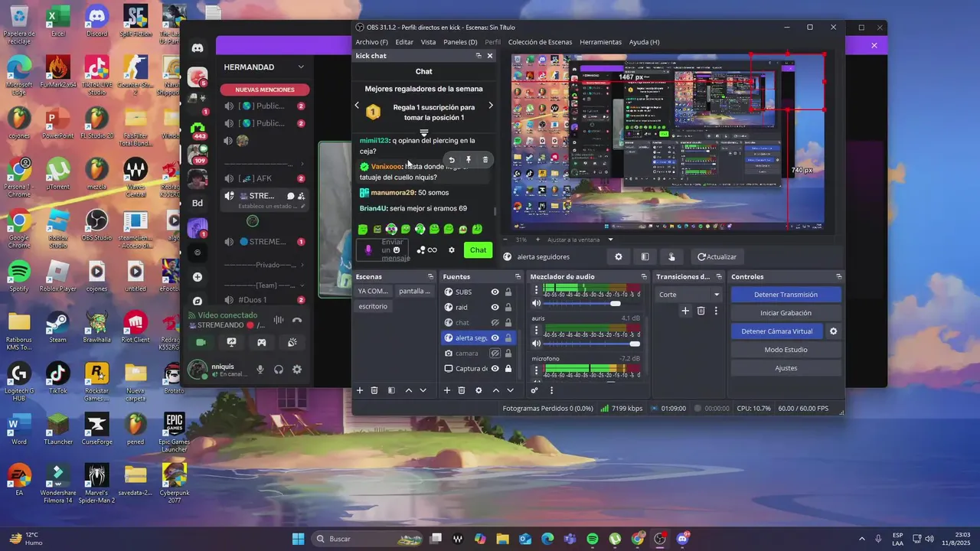Add a new source in the Fuentes panel
The height and width of the screenshot is (551, 980).
[447, 390]
